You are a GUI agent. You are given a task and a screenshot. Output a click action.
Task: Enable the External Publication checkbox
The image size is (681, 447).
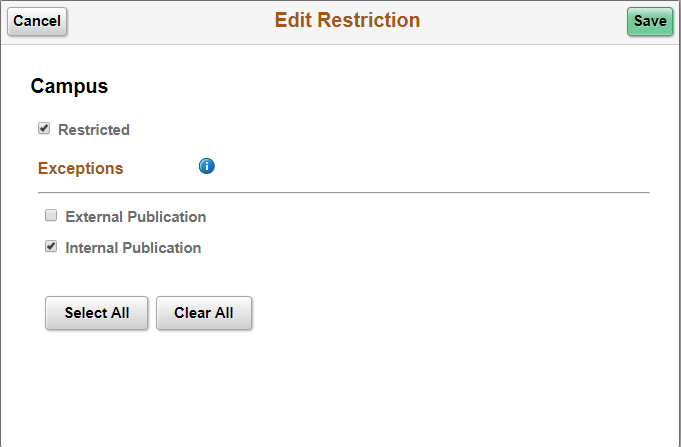pos(51,215)
